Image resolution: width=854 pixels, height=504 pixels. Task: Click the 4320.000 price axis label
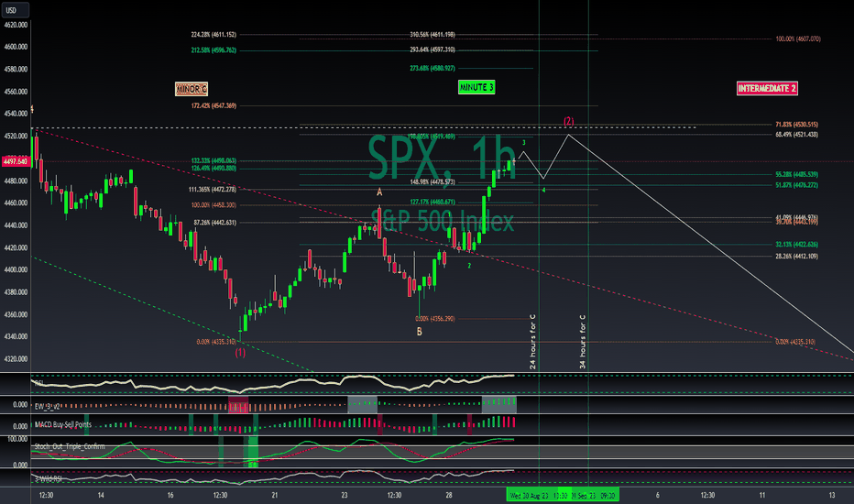pyautogui.click(x=16, y=359)
